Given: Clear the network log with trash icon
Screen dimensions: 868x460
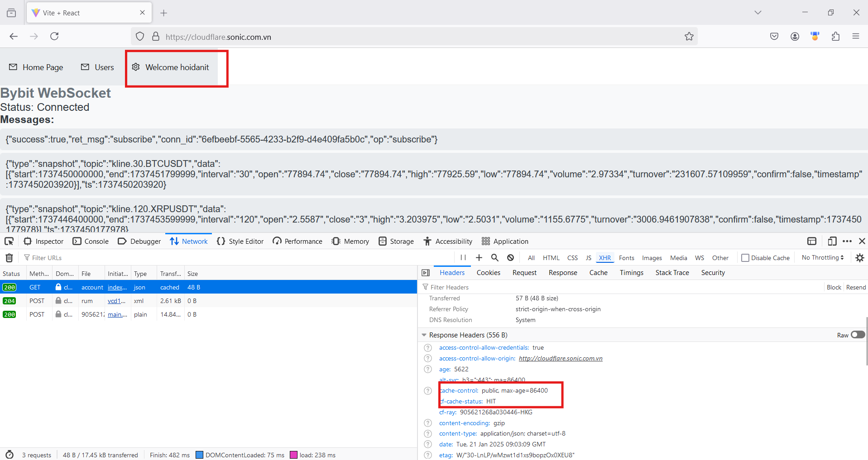Looking at the screenshot, I should click(x=9, y=258).
